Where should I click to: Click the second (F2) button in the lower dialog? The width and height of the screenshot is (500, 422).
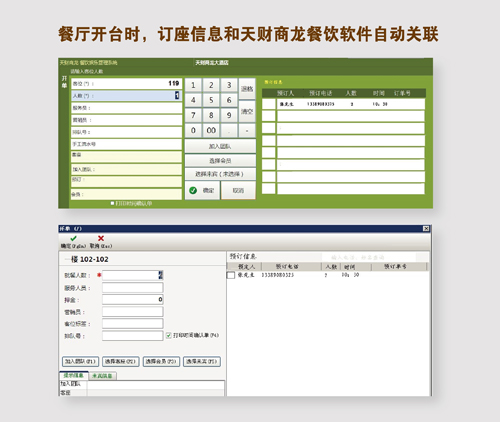tap(121, 361)
